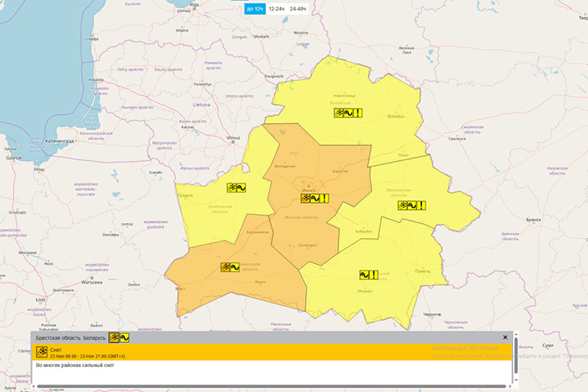Click the scroll-right arrow of popup scrollbar
Image resolution: width=588 pixels, height=392 pixels.
[509, 386]
